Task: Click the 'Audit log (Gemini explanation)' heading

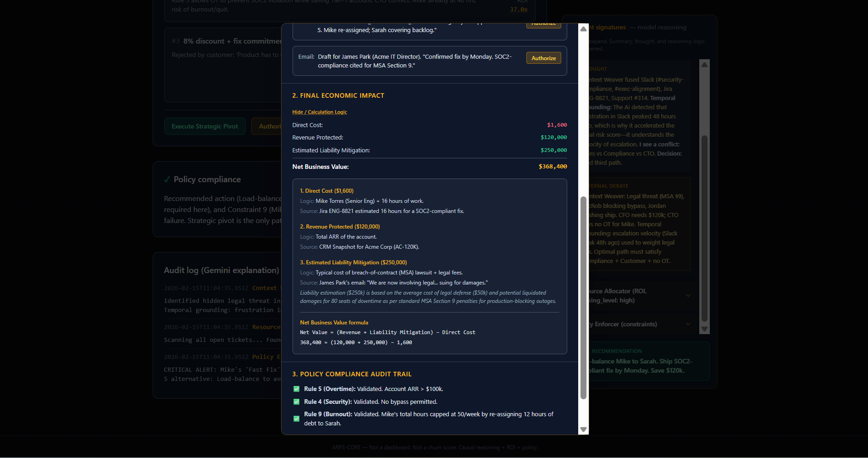Action: coord(221,270)
